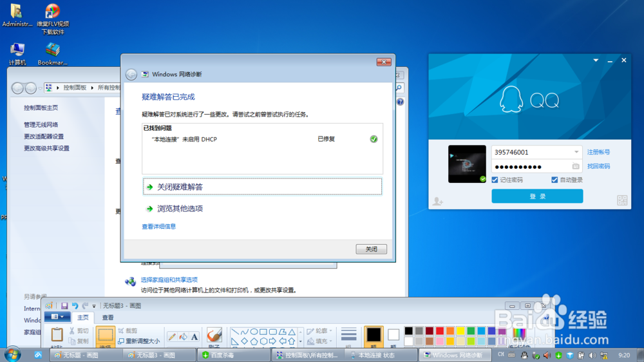Click the QQ add-account icon
Image resolution: width=644 pixels, height=362 pixels.
pos(438,202)
